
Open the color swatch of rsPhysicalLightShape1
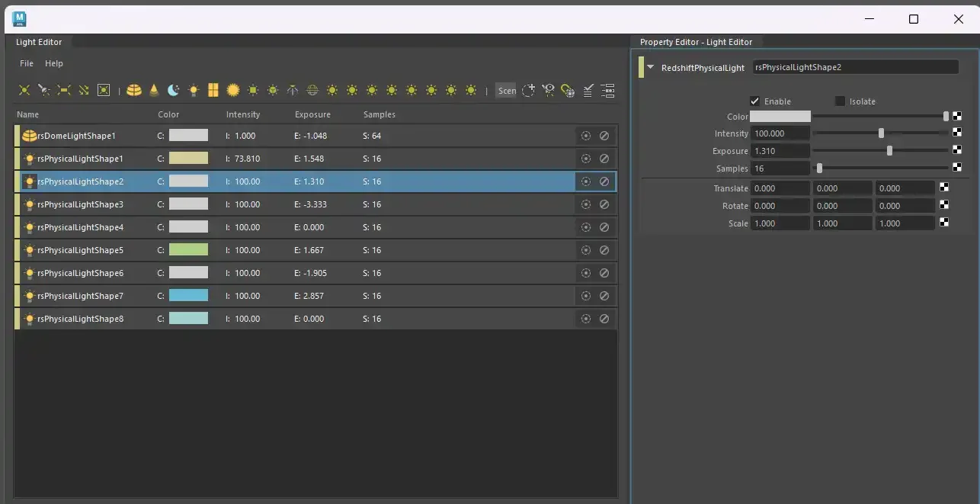188,159
